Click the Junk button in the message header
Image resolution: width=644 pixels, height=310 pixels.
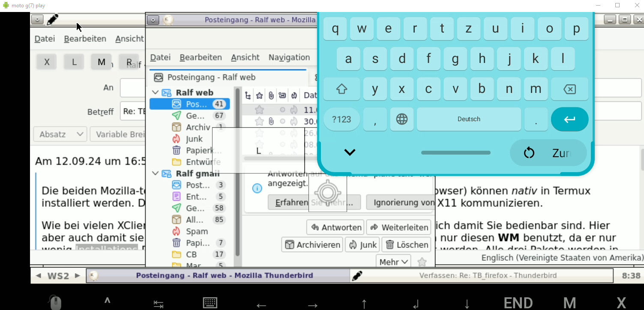click(362, 245)
